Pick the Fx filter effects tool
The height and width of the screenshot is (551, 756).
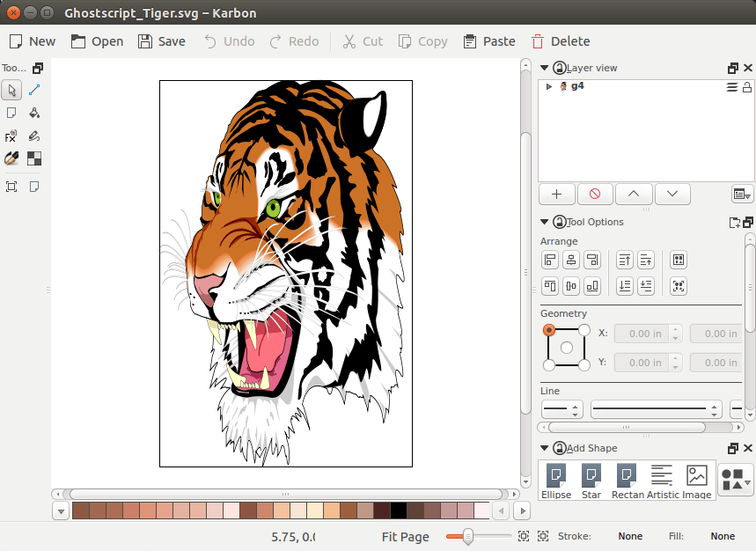tap(11, 136)
